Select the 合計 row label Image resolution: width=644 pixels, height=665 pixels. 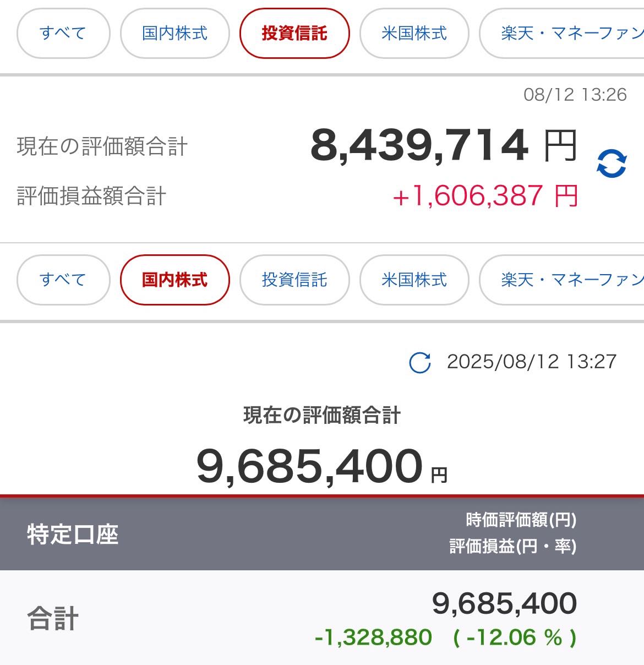tap(53, 618)
